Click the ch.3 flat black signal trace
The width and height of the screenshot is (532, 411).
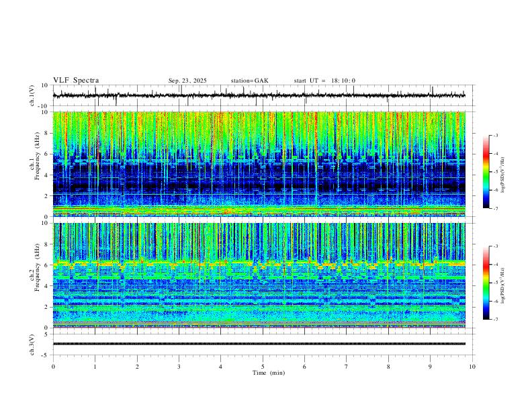[x=259, y=344]
